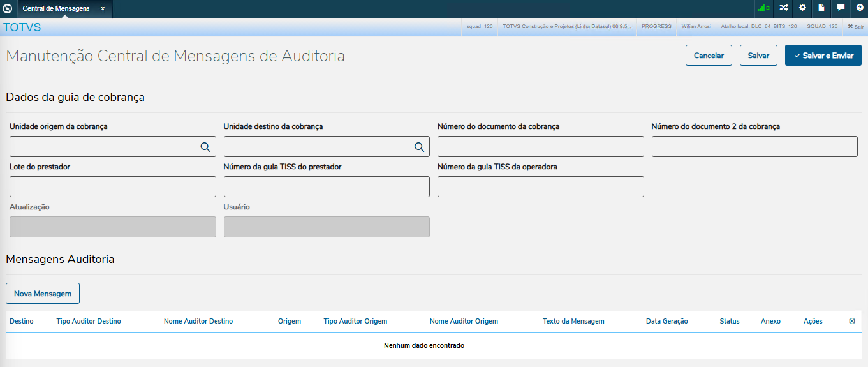
Task: Click Salvar e Enviar button
Action: (x=823, y=56)
